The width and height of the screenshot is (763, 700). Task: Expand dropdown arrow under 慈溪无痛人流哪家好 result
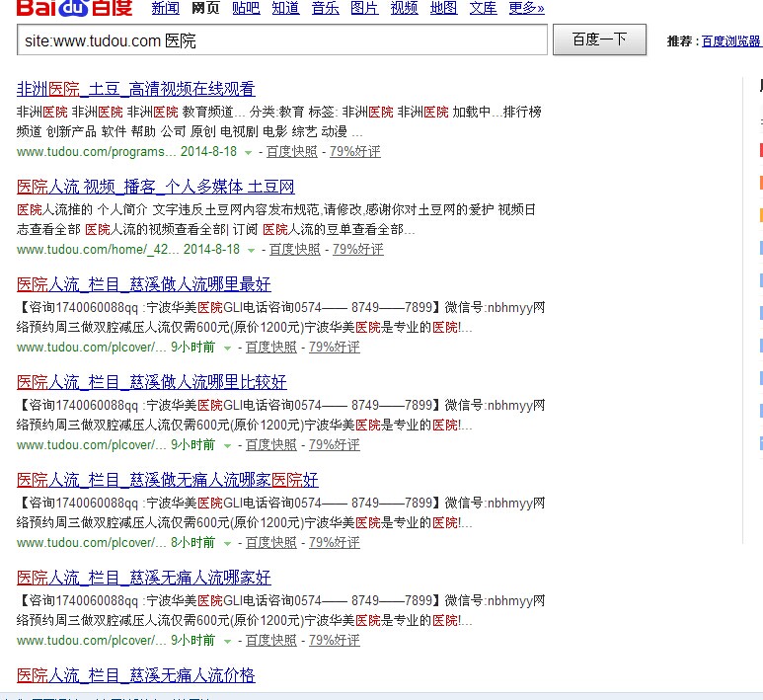[x=227, y=641]
